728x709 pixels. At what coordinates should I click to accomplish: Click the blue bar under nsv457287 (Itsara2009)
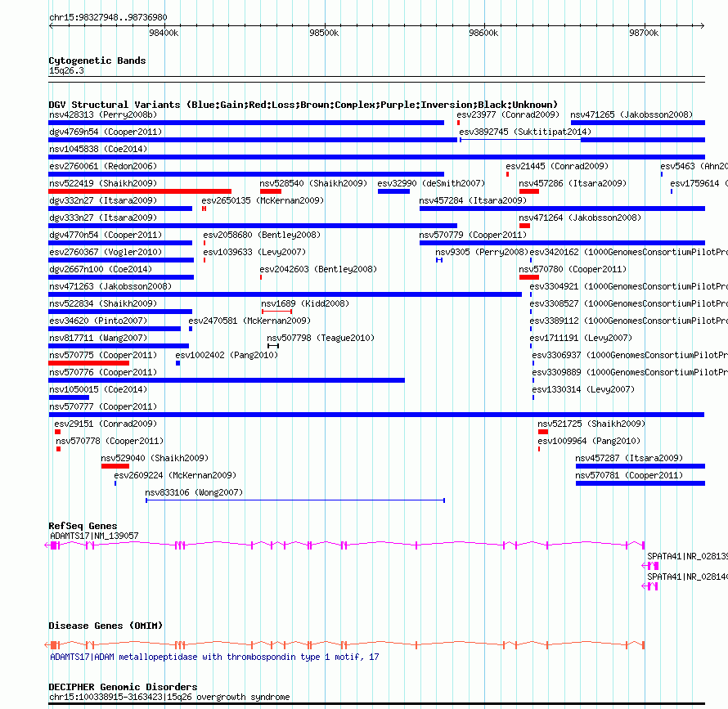coord(640,466)
